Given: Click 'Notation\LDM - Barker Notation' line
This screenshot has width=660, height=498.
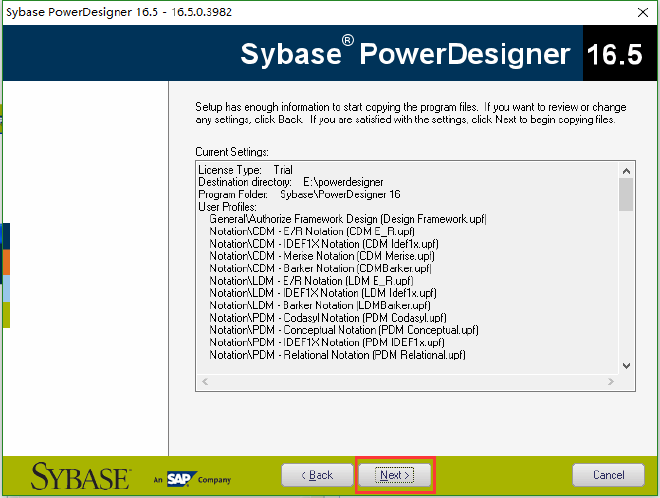Looking at the screenshot, I should 320,306.
